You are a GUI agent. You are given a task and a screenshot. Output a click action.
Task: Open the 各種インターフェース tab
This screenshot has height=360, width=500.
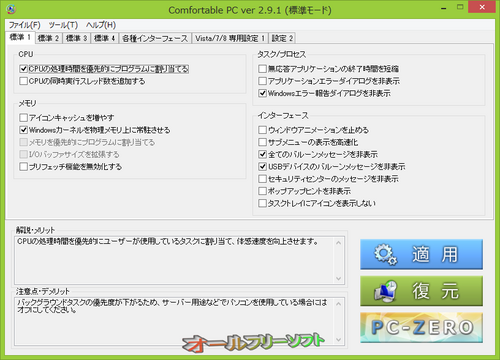(155, 38)
